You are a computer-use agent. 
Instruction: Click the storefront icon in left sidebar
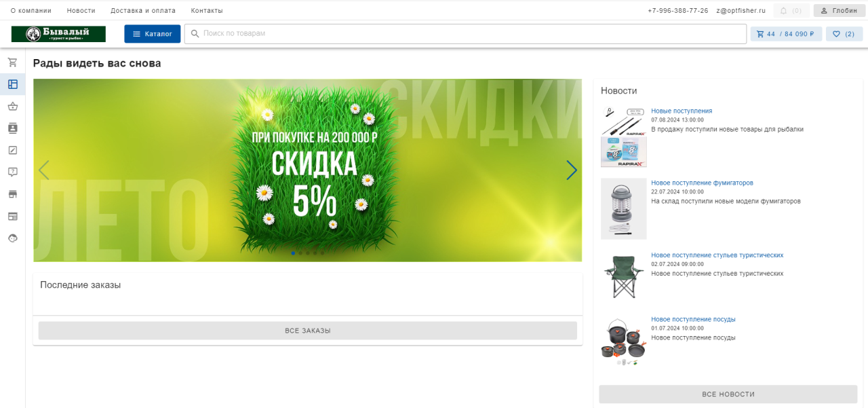coord(12,194)
